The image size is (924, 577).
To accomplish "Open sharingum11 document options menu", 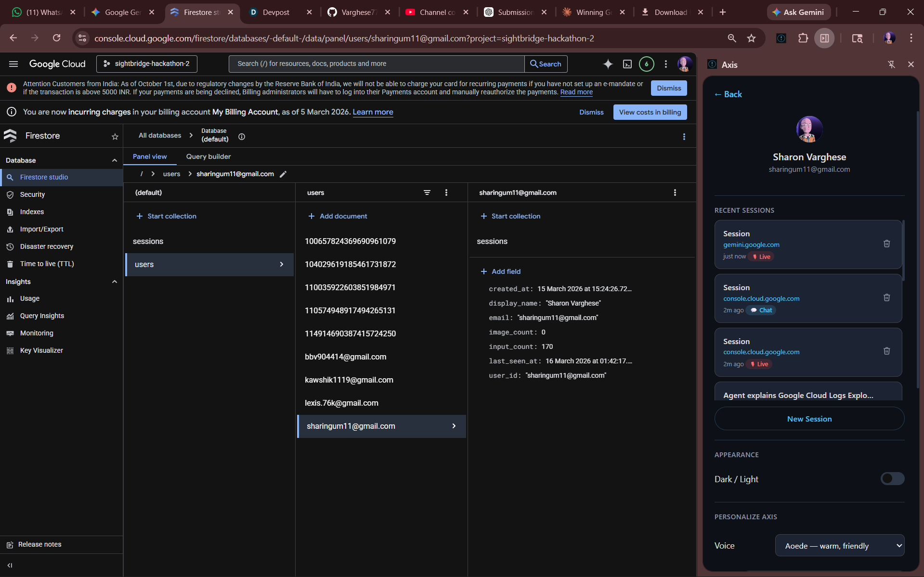I will tap(675, 192).
